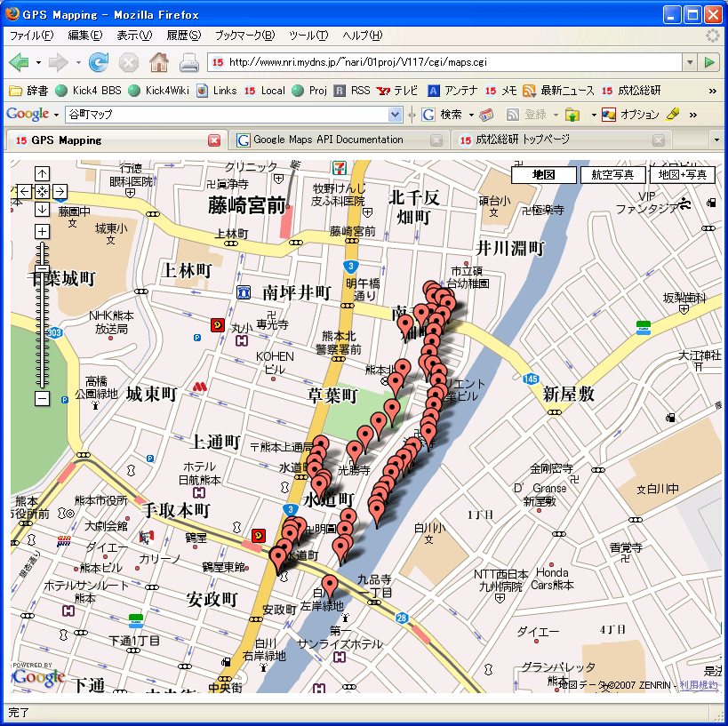Click the 7-Eleven icon on the map
The height and width of the screenshot is (726, 728).
(x=340, y=168)
